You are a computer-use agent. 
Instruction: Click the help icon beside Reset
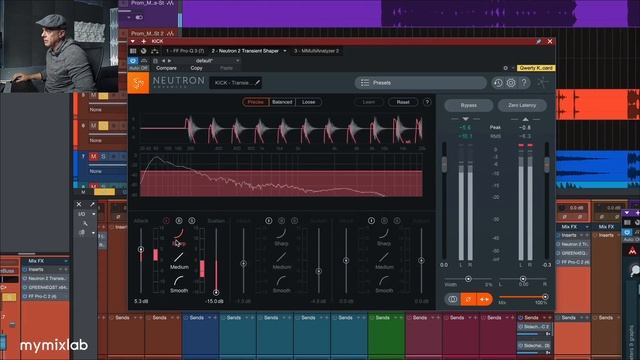pos(427,102)
